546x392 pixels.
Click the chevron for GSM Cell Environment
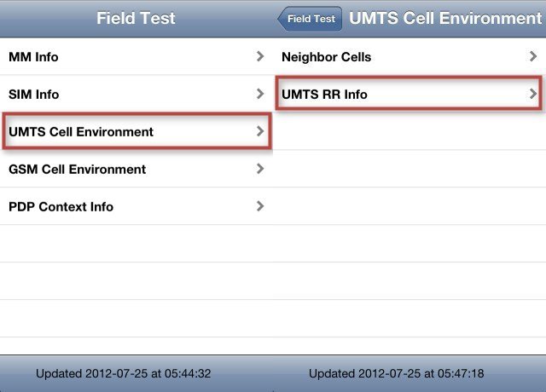coord(259,169)
